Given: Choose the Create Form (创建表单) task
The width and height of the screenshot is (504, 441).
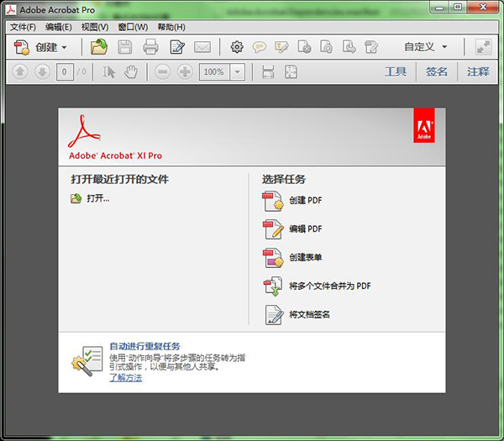Looking at the screenshot, I should click(x=306, y=257).
